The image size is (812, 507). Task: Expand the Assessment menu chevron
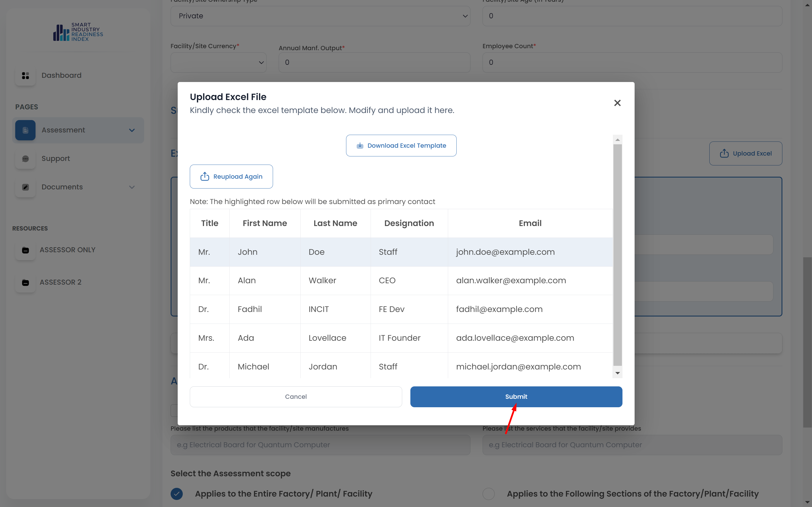[x=132, y=130]
